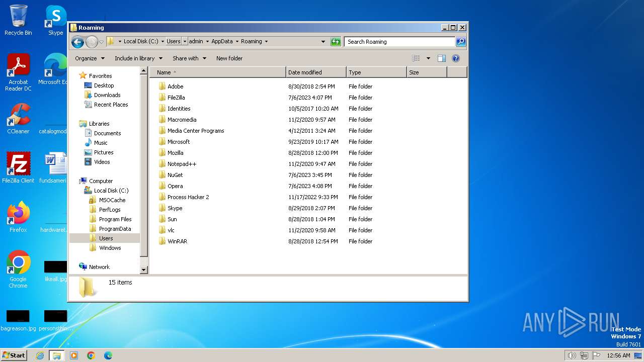Screen dimensions: 644x362
Task: Refresh the Roaming folder view
Action: point(336,42)
